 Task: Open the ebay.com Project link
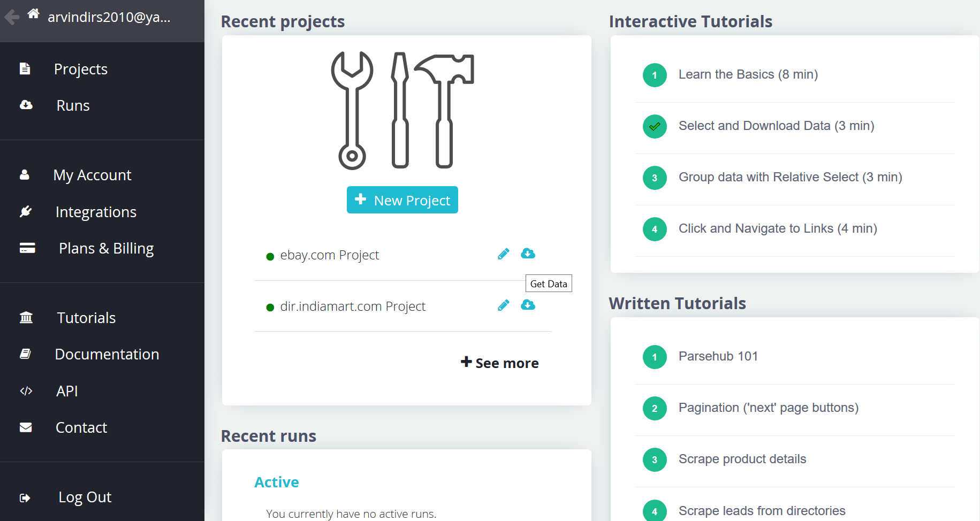(x=329, y=255)
